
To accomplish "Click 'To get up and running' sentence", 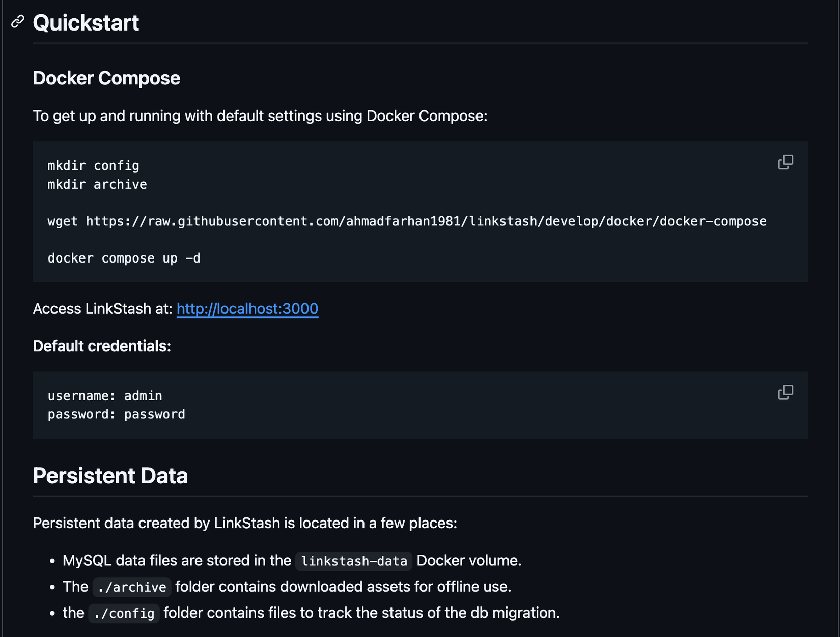I will 260,116.
